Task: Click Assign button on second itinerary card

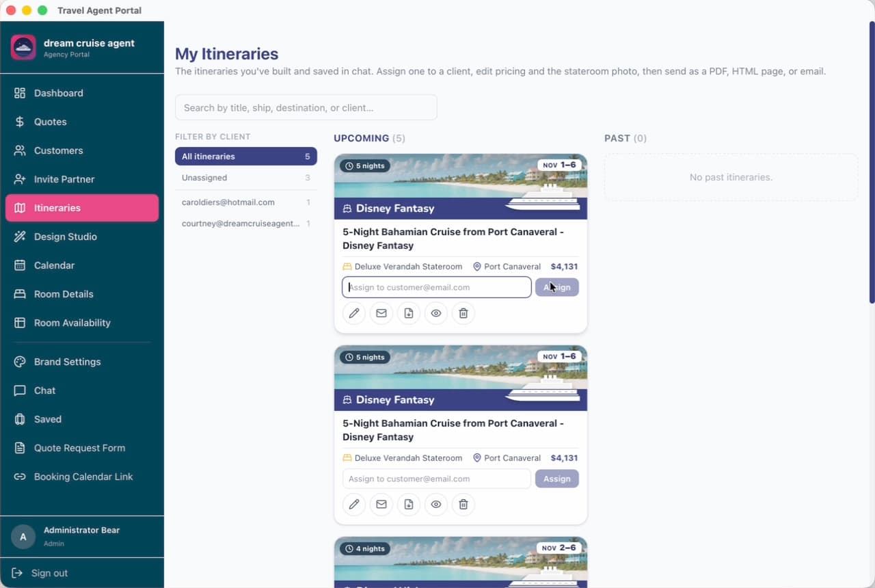Action: click(557, 479)
